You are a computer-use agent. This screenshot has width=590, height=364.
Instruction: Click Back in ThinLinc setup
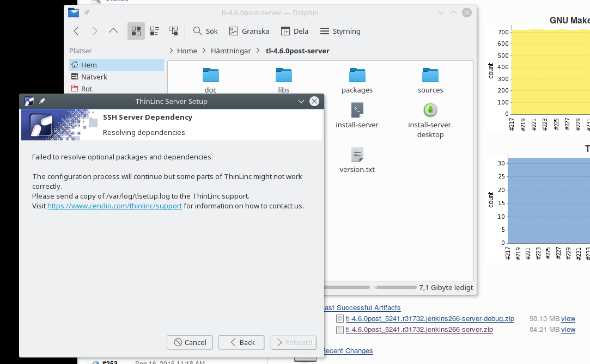[241, 342]
